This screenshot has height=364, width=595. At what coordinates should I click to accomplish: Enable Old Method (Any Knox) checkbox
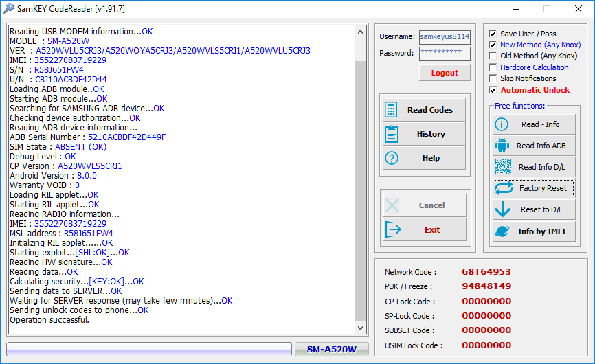point(493,56)
